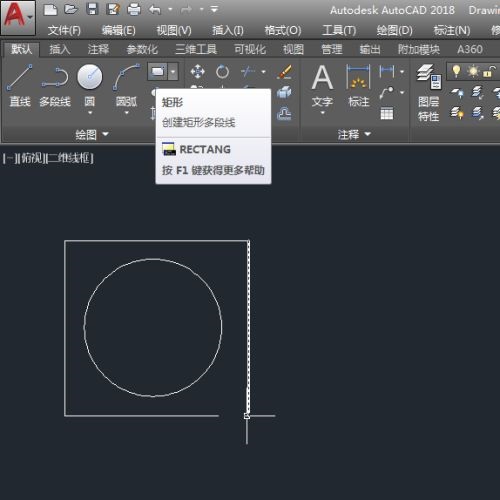The image size is (500, 500).
Task: Expand the circle tool options arrow
Action: coord(90,113)
